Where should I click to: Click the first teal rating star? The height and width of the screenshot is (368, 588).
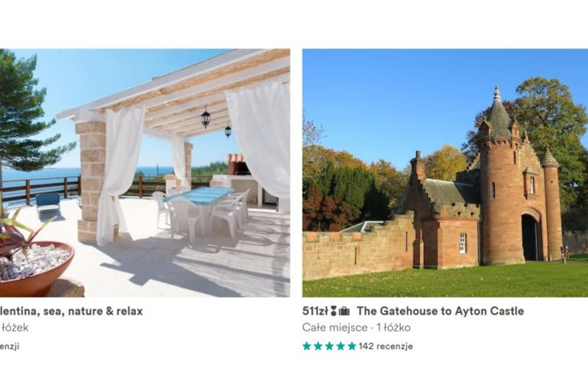(x=307, y=346)
